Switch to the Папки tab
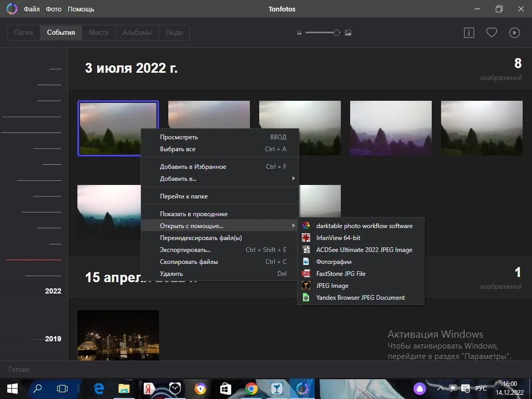Viewport: 532px width, 399px height. (23, 33)
